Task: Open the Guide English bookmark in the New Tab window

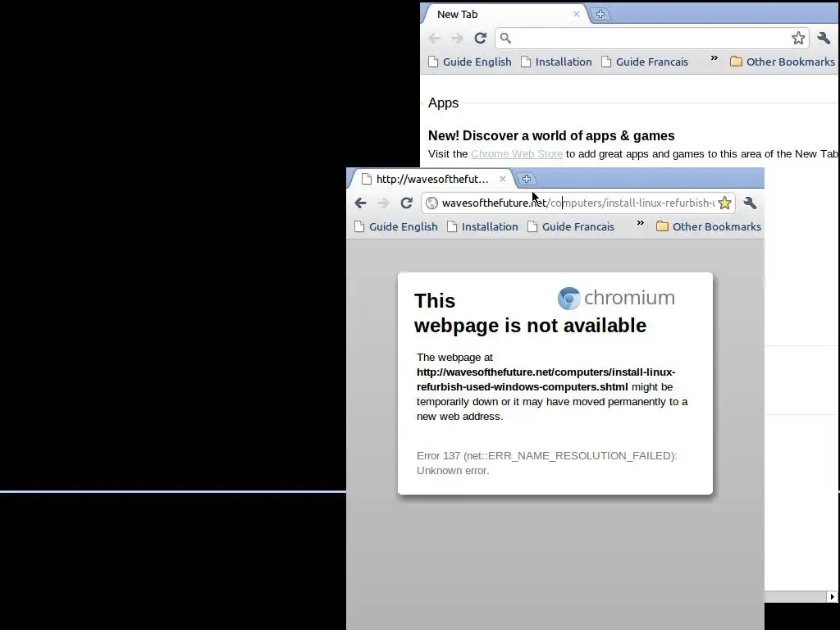Action: coord(470,62)
